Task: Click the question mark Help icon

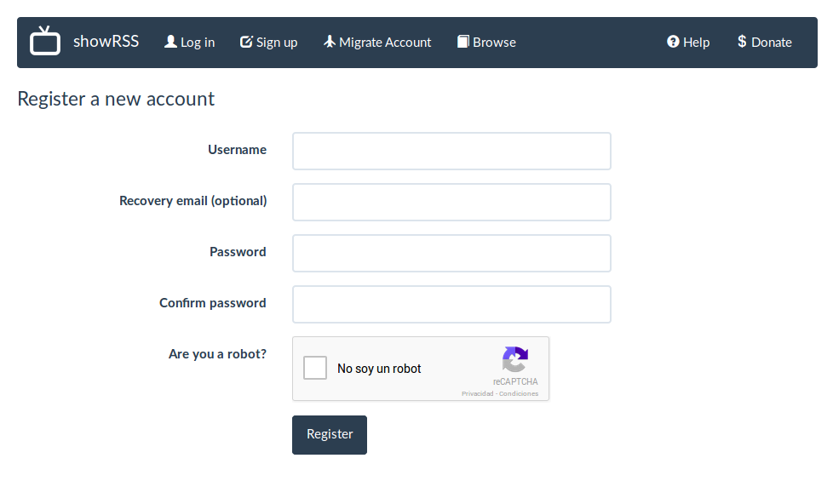Action: click(673, 42)
